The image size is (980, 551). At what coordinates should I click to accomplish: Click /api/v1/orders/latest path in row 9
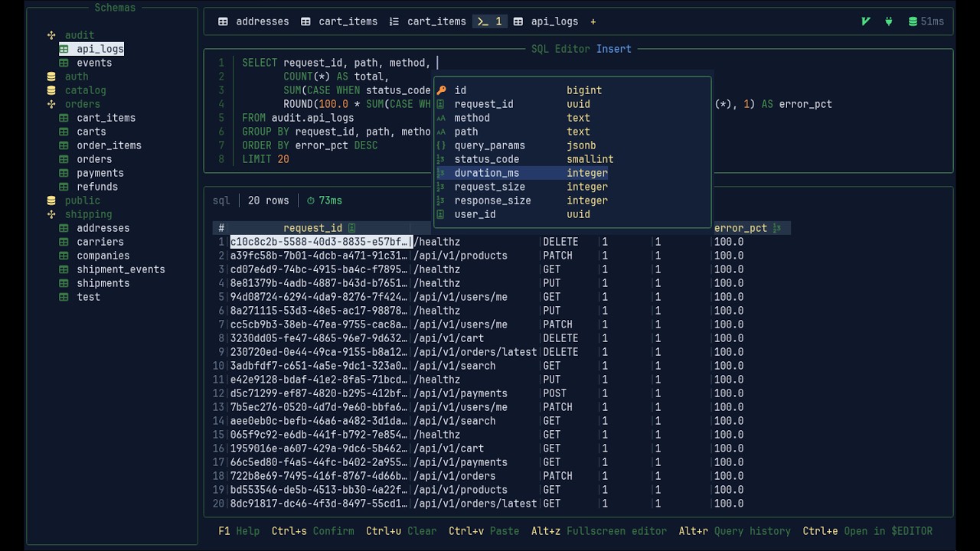(x=475, y=352)
